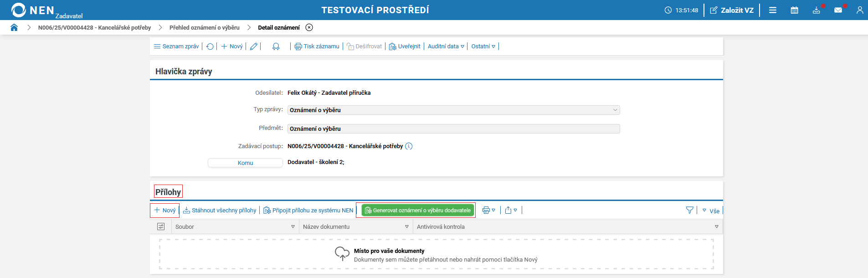This screenshot has height=278, width=868.
Task: Open the Ostatní dropdown menu
Action: 483,46
